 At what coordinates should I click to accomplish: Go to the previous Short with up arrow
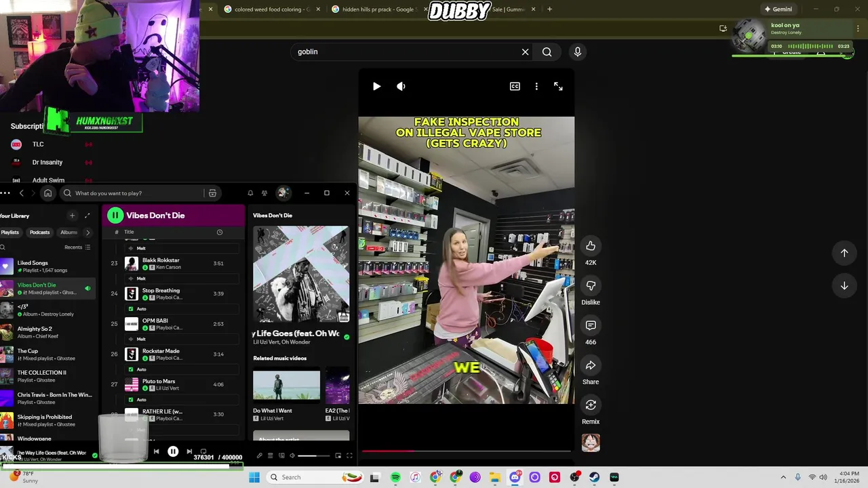(x=844, y=253)
